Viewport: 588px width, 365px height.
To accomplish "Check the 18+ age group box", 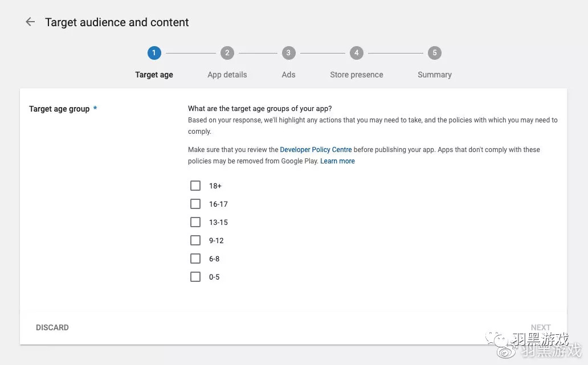I will (x=195, y=186).
